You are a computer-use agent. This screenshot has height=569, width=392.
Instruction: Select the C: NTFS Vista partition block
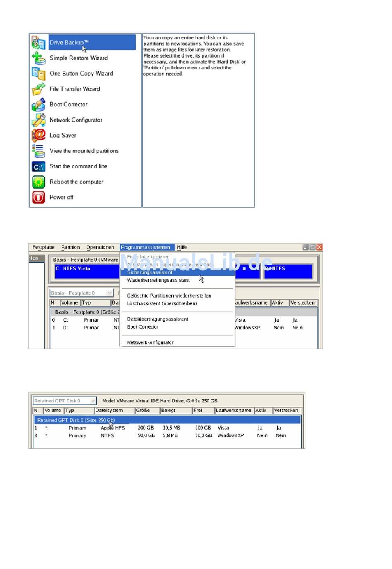pyautogui.click(x=87, y=272)
